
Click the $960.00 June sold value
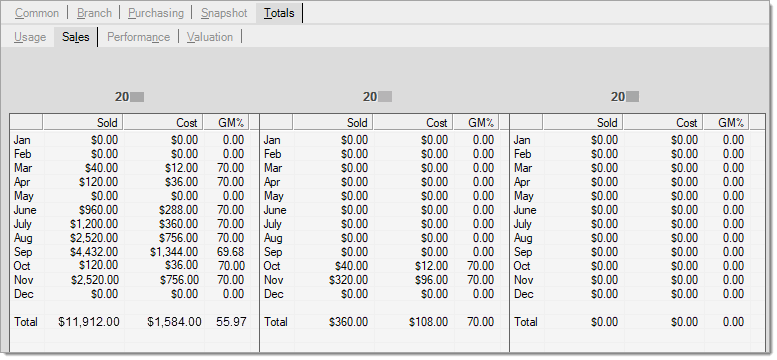pyautogui.click(x=99, y=210)
